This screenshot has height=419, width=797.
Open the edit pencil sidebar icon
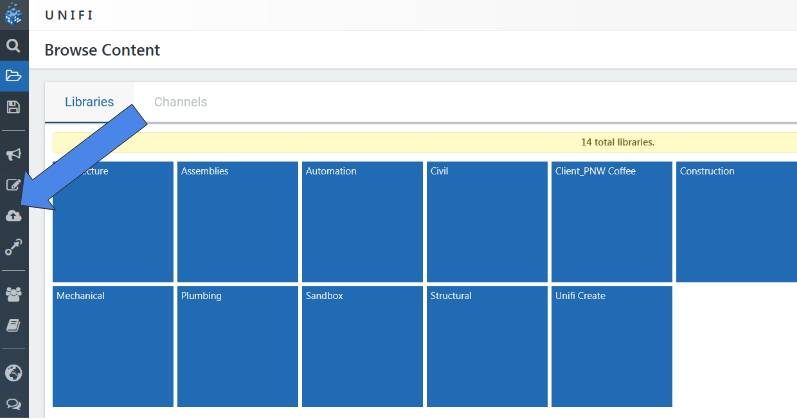point(14,185)
